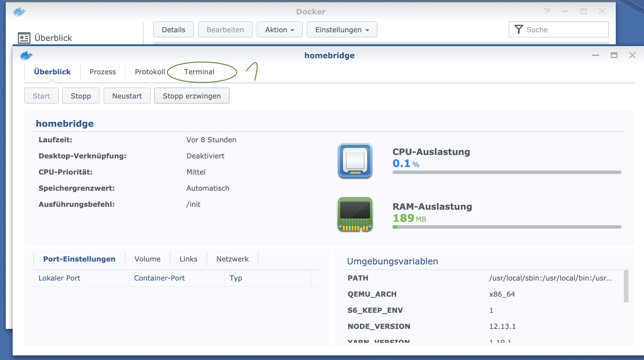Click the Container-Port column header
Screen dimensions: 644x360
[x=177, y=278]
